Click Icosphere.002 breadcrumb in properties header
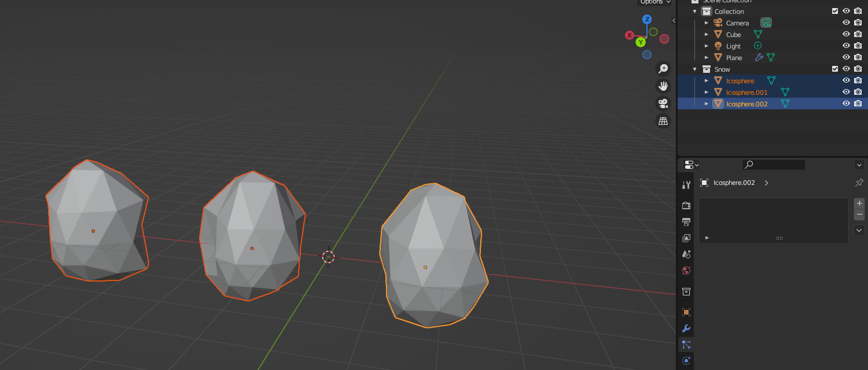 pyautogui.click(x=734, y=183)
